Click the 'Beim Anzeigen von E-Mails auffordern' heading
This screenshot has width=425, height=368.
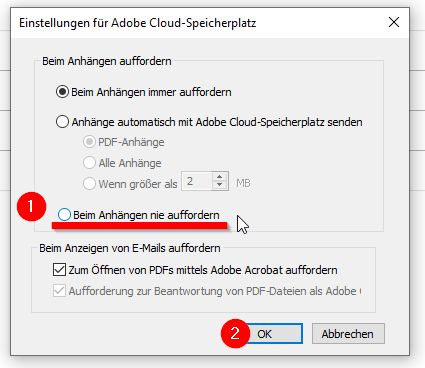130,248
